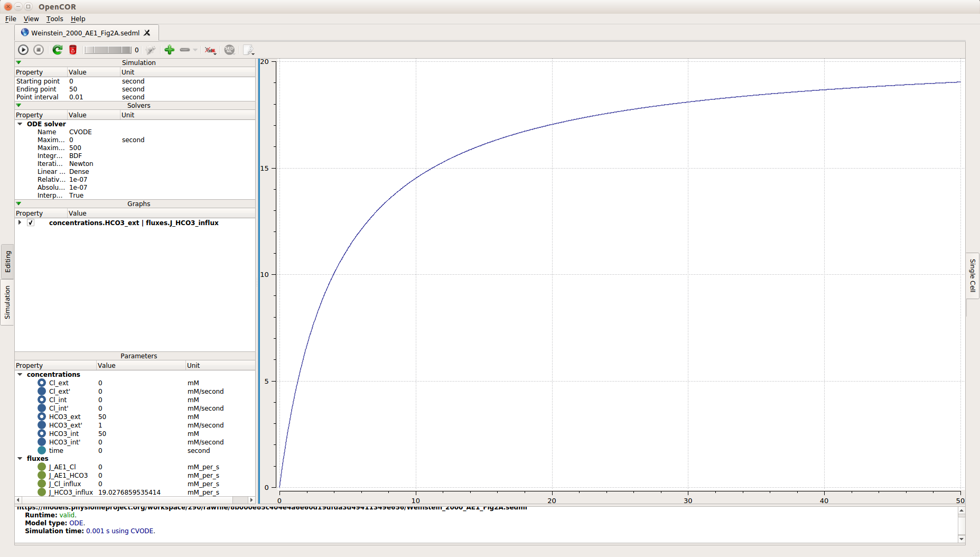The width and height of the screenshot is (980, 557).
Task: Expand the HCO3_ext graph entry
Action: tap(20, 222)
